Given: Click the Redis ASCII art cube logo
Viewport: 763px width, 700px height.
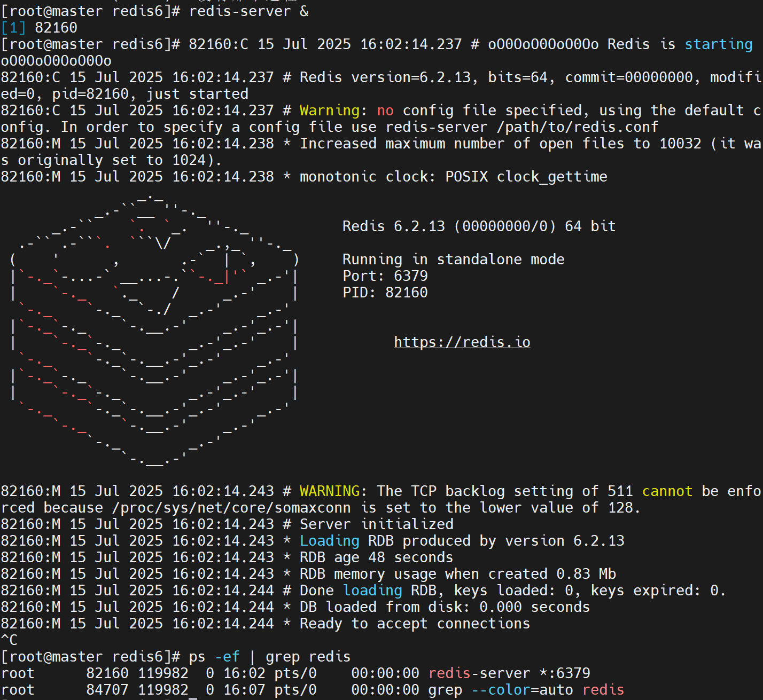Looking at the screenshot, I should (x=154, y=330).
